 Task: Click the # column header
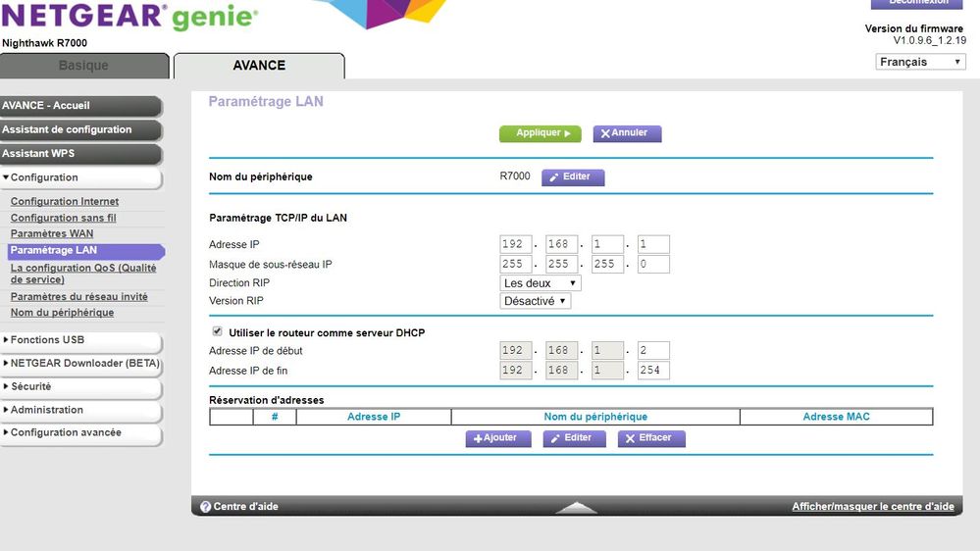coord(275,417)
